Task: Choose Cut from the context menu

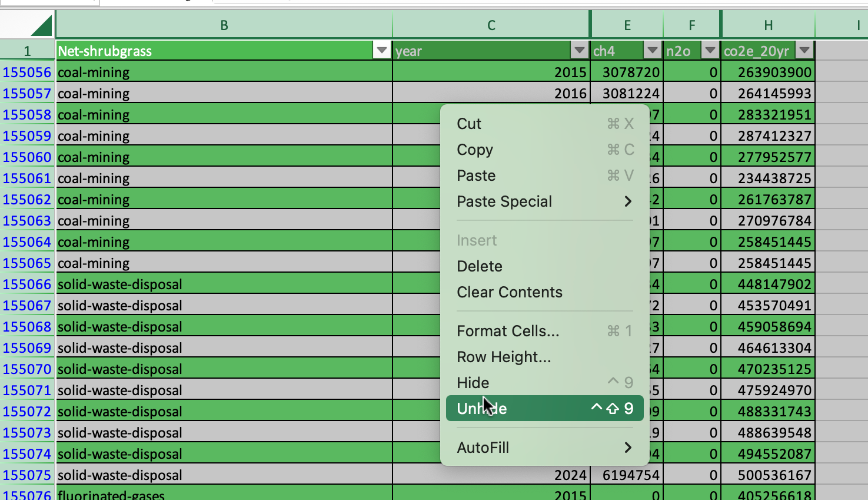Action: click(545, 124)
